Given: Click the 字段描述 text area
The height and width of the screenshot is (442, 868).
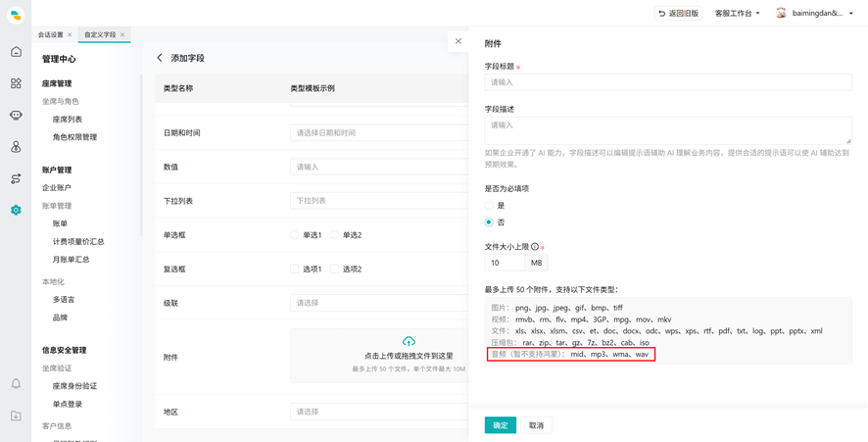Looking at the screenshot, I should coord(668,130).
